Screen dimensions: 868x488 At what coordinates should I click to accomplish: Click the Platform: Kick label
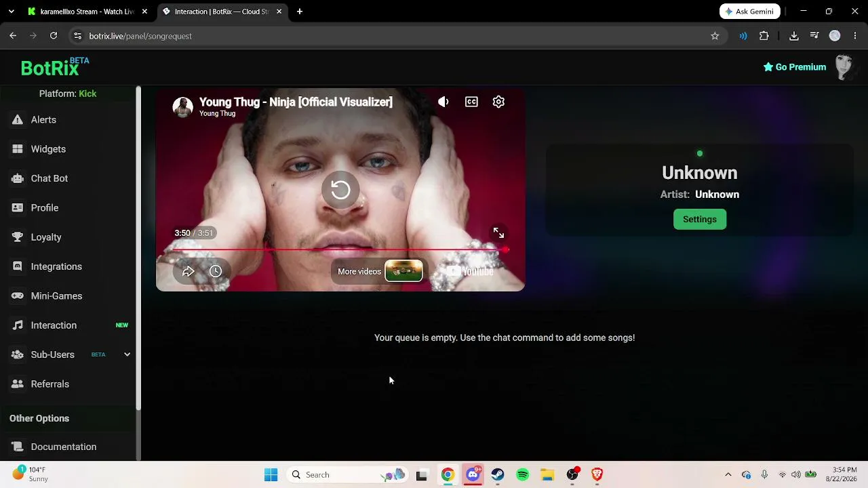click(68, 94)
